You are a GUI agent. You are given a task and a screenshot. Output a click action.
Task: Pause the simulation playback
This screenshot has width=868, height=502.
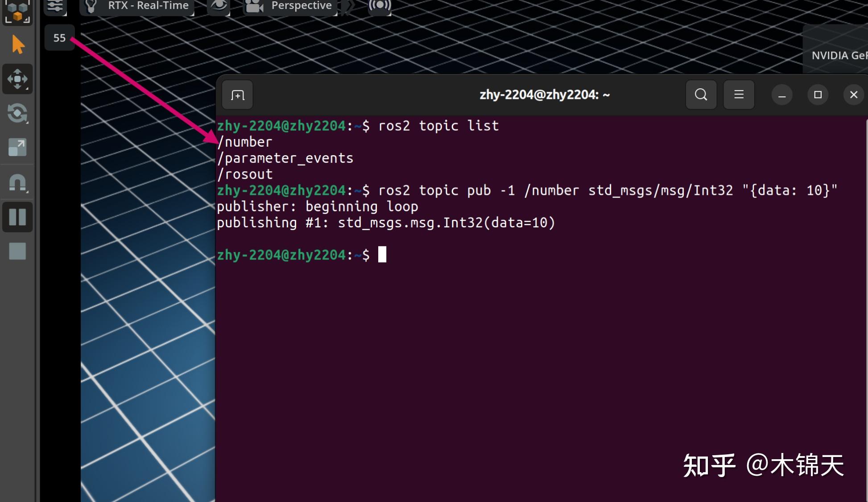pyautogui.click(x=18, y=217)
